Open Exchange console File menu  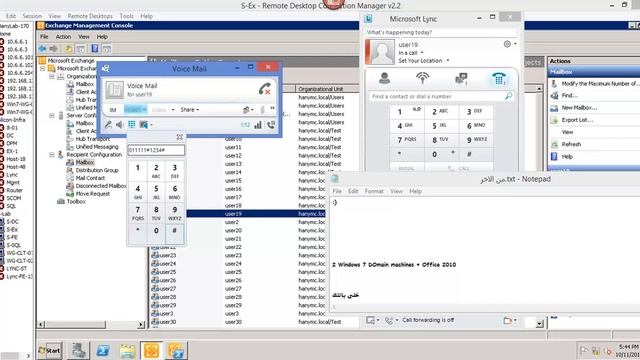coord(44,37)
